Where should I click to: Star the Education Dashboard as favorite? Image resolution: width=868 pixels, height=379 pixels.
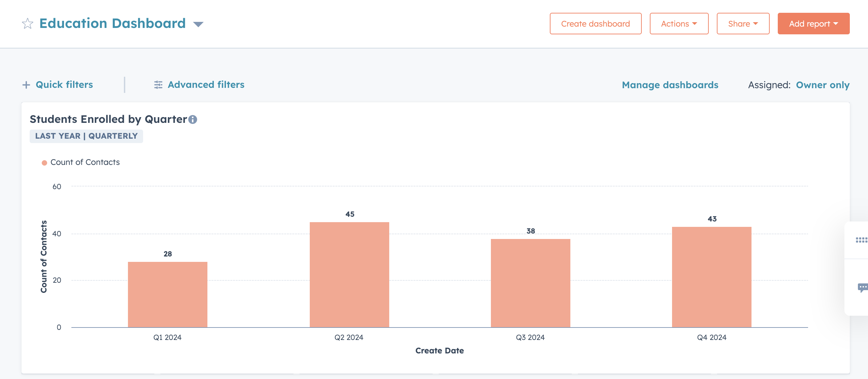coord(27,24)
